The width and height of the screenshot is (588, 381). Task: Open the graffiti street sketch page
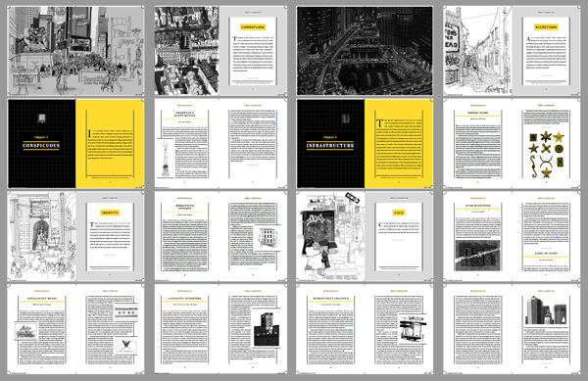click(330, 236)
